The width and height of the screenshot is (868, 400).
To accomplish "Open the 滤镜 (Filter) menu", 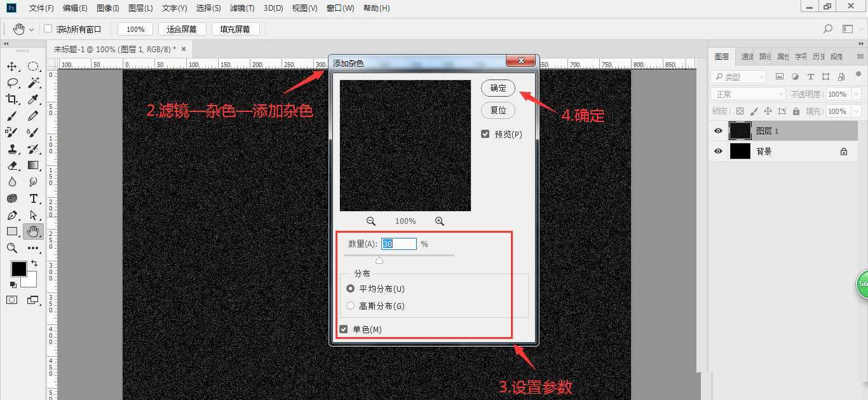I will (x=241, y=8).
